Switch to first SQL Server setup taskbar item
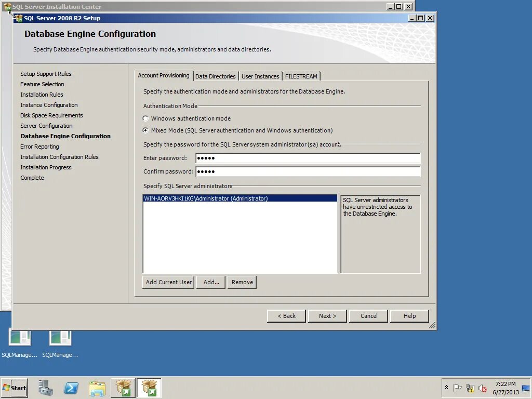This screenshot has width=532, height=399. coord(123,388)
